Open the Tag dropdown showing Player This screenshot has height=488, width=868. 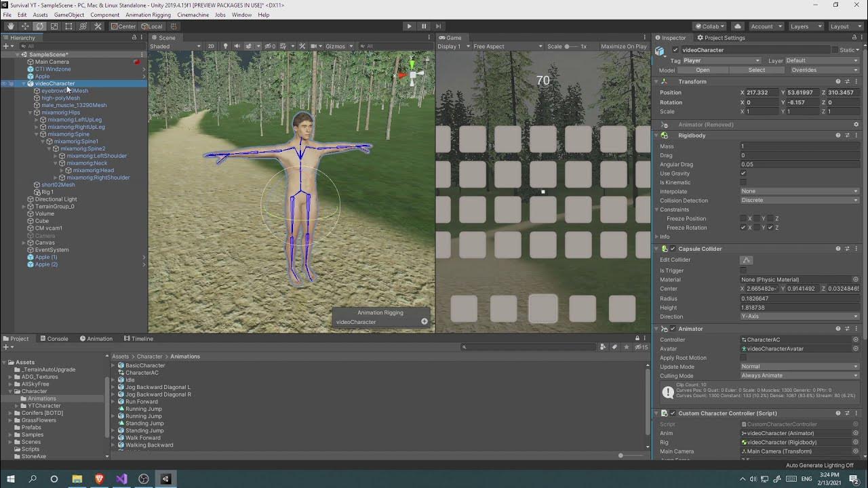[722, 60]
